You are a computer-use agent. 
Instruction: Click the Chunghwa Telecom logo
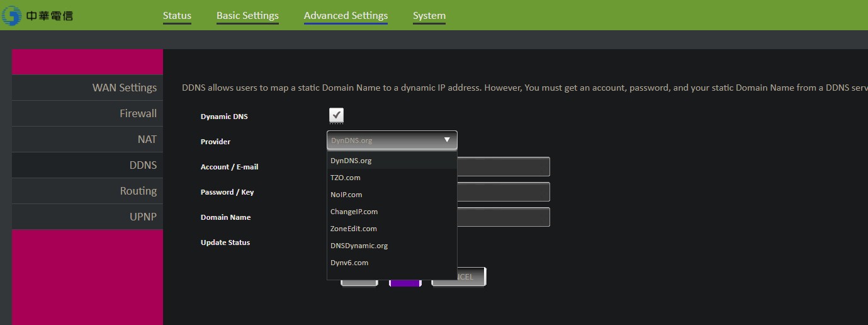pyautogui.click(x=38, y=15)
